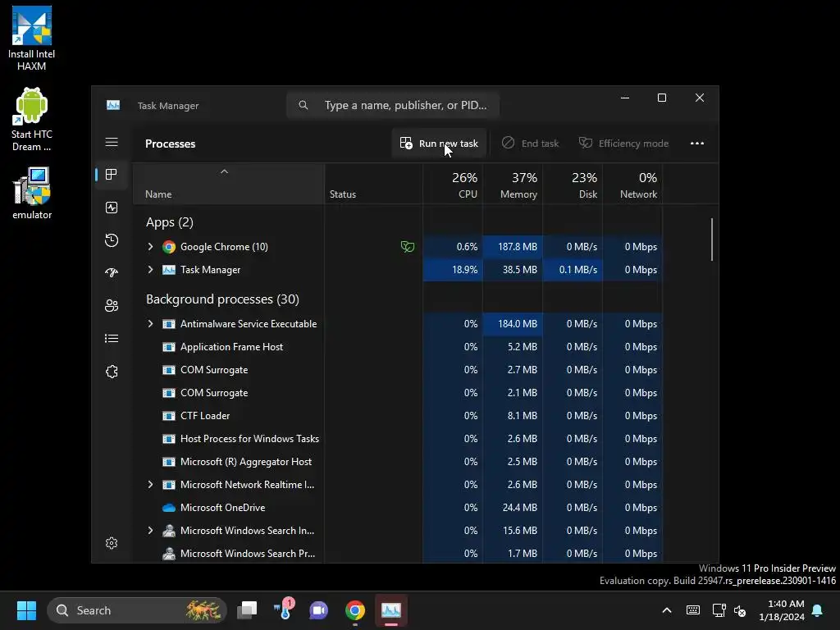Select the Processes page icon in sidebar

(x=112, y=175)
